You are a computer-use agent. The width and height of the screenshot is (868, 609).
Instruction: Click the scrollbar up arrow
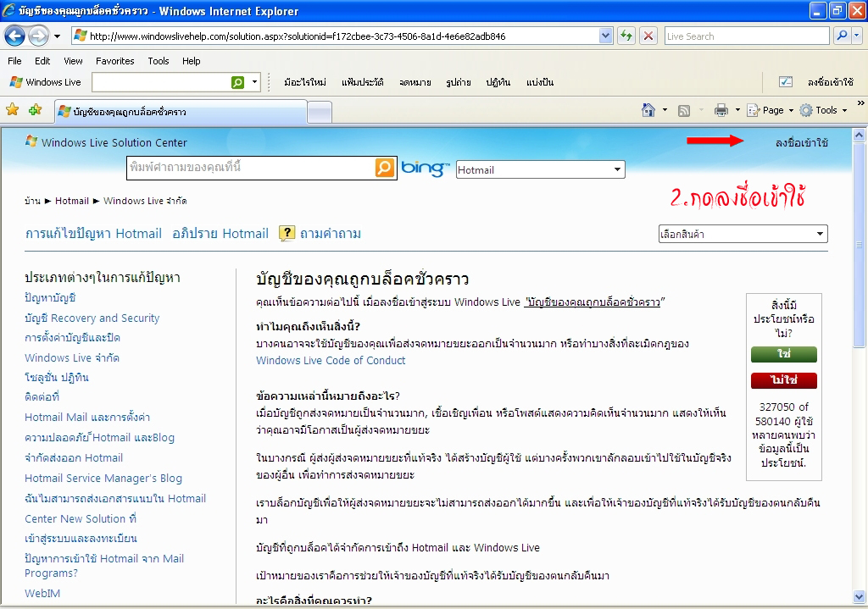point(860,135)
